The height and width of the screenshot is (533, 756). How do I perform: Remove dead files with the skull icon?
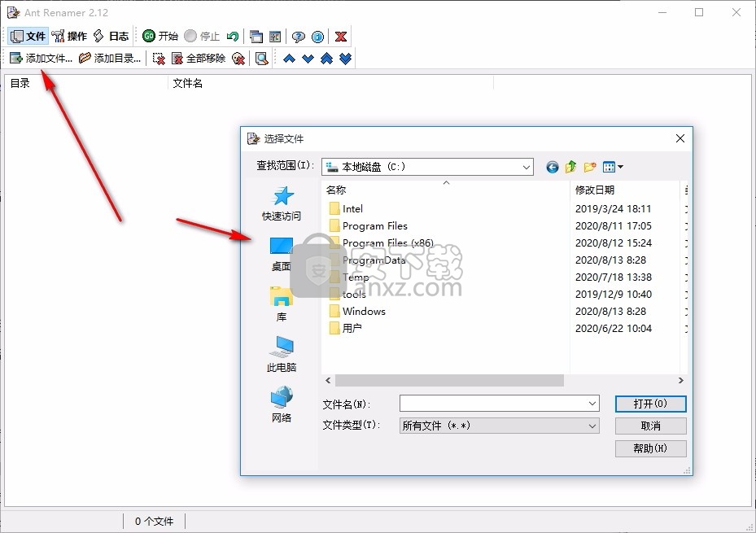coord(238,59)
